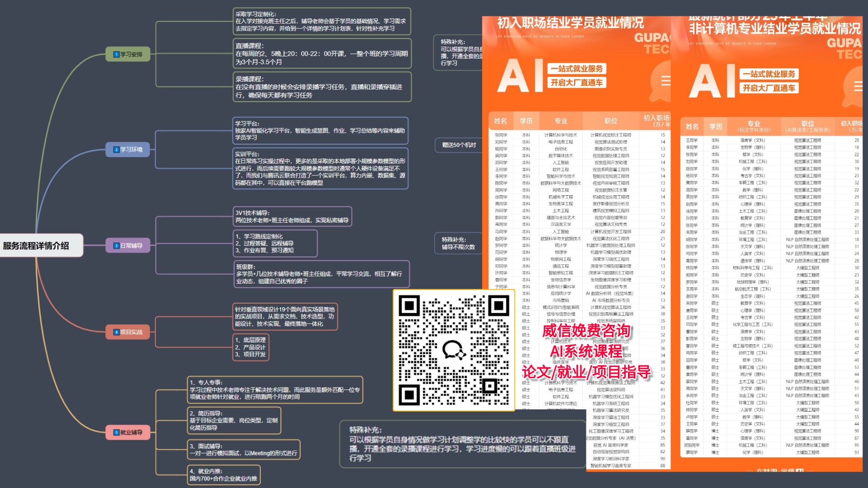Select the node about 19个面向真实场景 projects
Viewport: 868px width, 488px height.
[285, 317]
